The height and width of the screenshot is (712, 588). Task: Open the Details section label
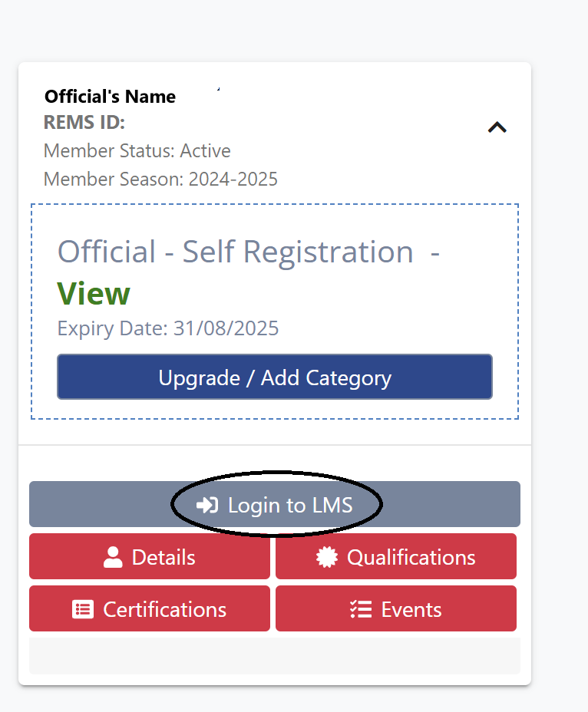[164, 557]
